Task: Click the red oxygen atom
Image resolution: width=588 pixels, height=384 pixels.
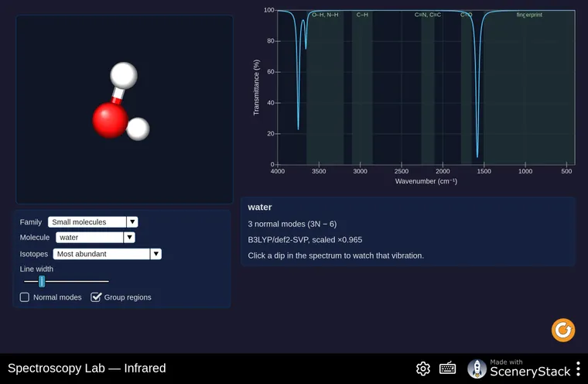Action: 110,121
